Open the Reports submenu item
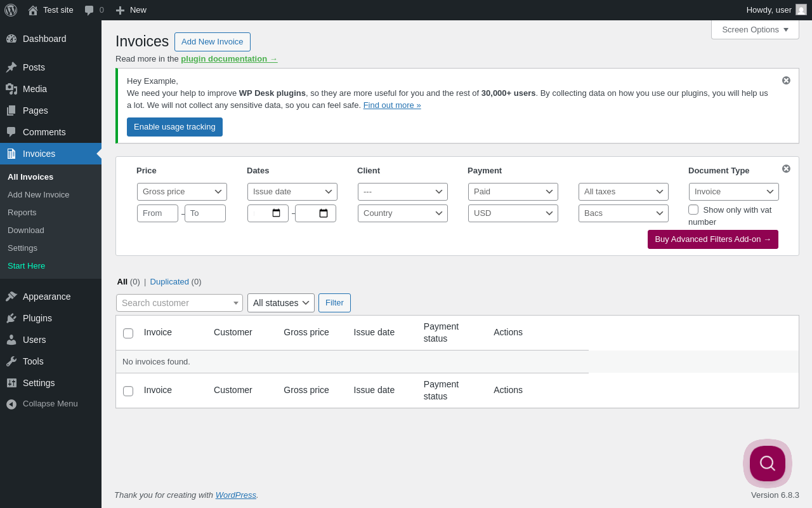Viewport: 812px width, 508px height. (22, 213)
